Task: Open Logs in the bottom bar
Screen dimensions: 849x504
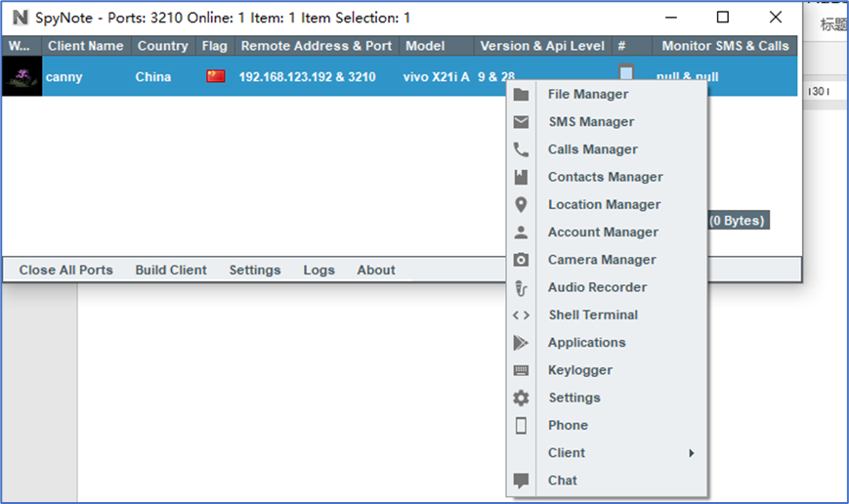Action: [x=318, y=271]
